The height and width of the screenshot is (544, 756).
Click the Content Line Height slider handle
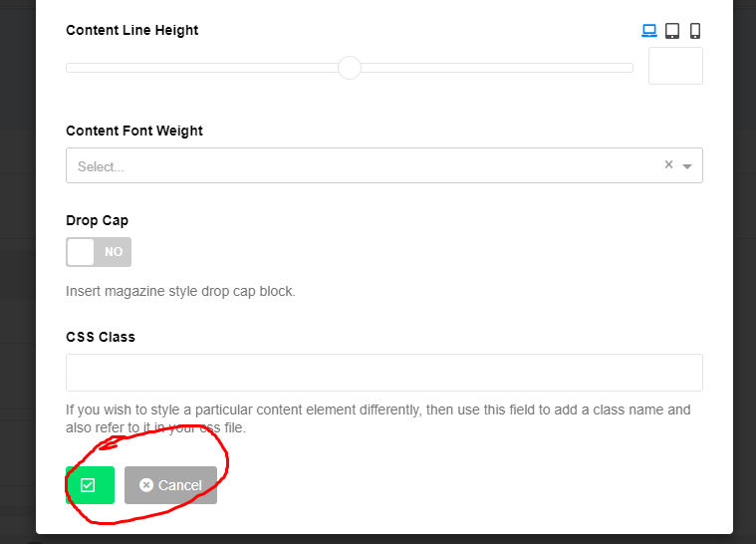(350, 68)
